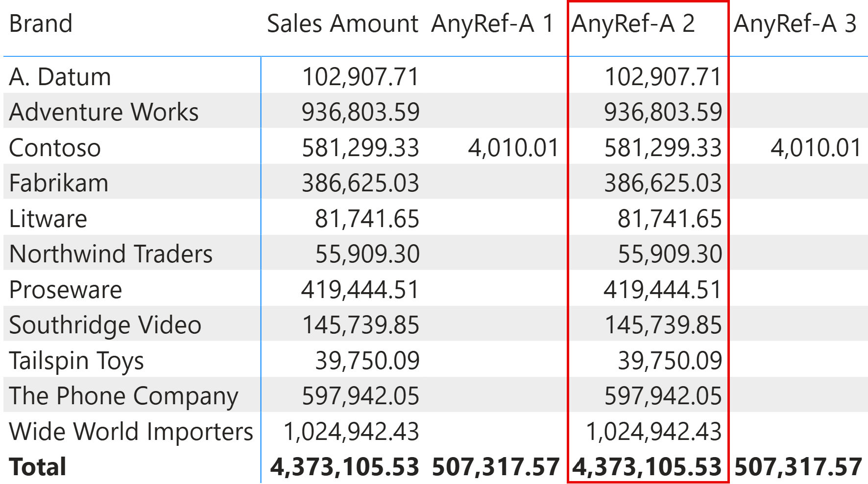Select the AnyRef-A 1 column header
This screenshot has width=868, height=484.
[x=492, y=23]
